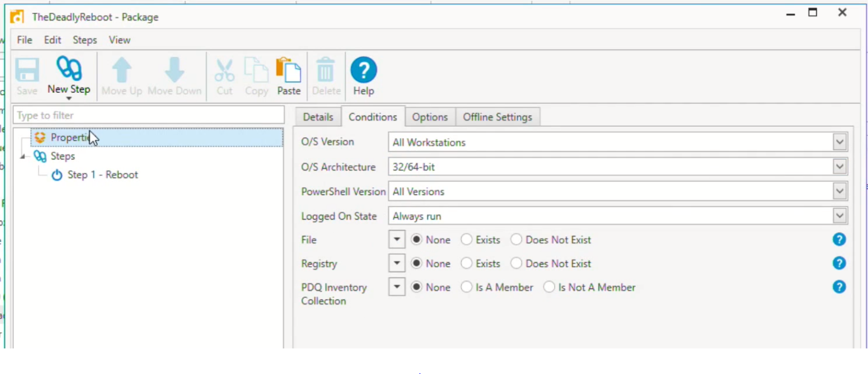Image resolution: width=868 pixels, height=374 pixels.
Task: Open the O/S Version dropdown
Action: 840,142
